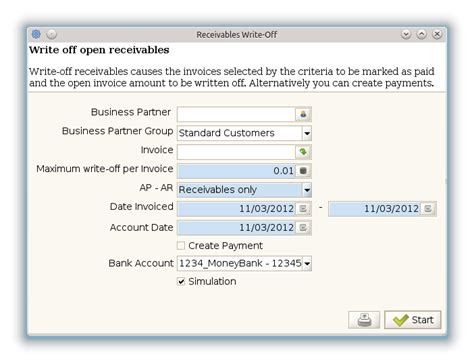Open the AP - AR Receivables only dropdown
This screenshot has width=474, height=363.
pyautogui.click(x=307, y=190)
